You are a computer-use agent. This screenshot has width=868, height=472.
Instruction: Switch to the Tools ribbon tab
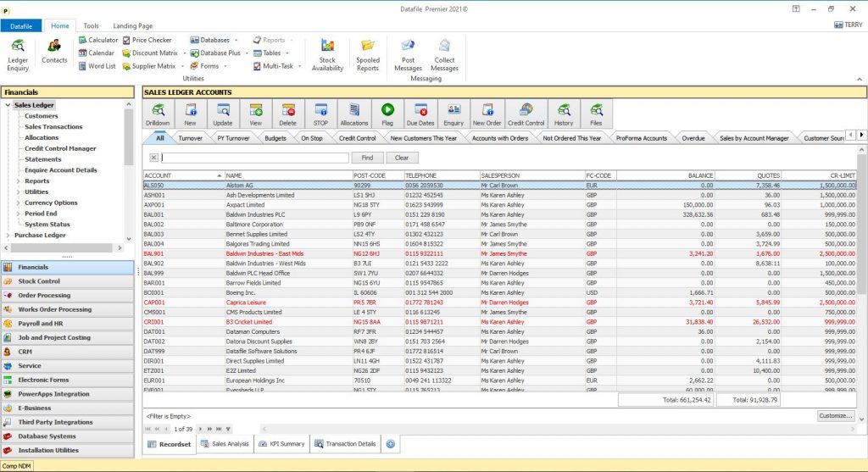point(91,26)
